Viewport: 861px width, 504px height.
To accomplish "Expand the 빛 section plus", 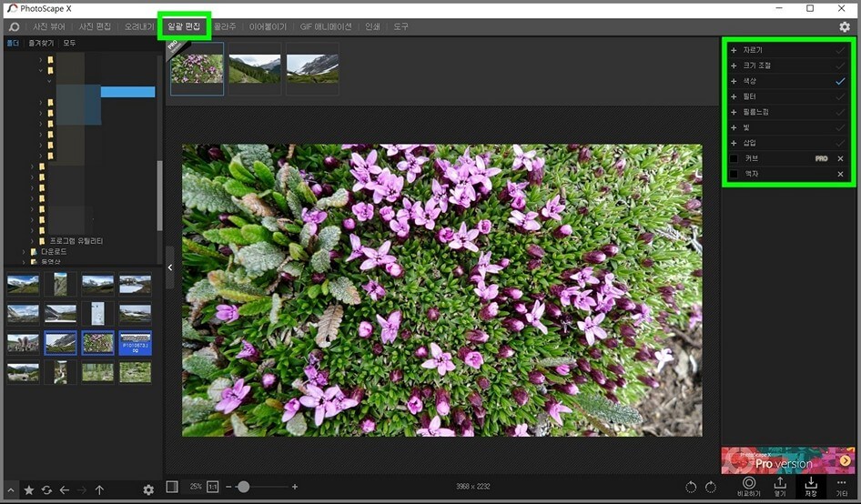I will 734,127.
